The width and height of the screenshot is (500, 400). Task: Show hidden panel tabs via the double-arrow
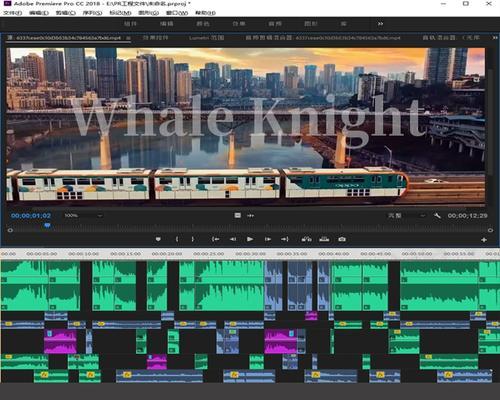point(495,38)
